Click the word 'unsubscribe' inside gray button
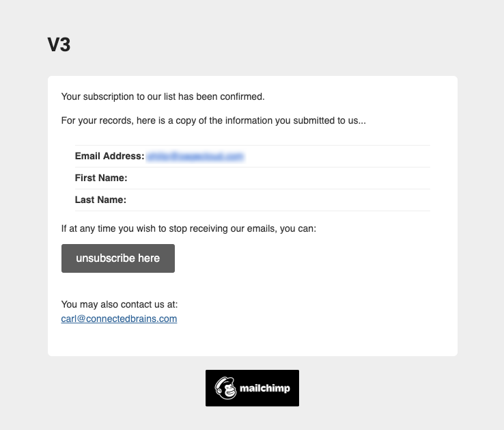This screenshot has height=430, width=504. click(x=105, y=258)
